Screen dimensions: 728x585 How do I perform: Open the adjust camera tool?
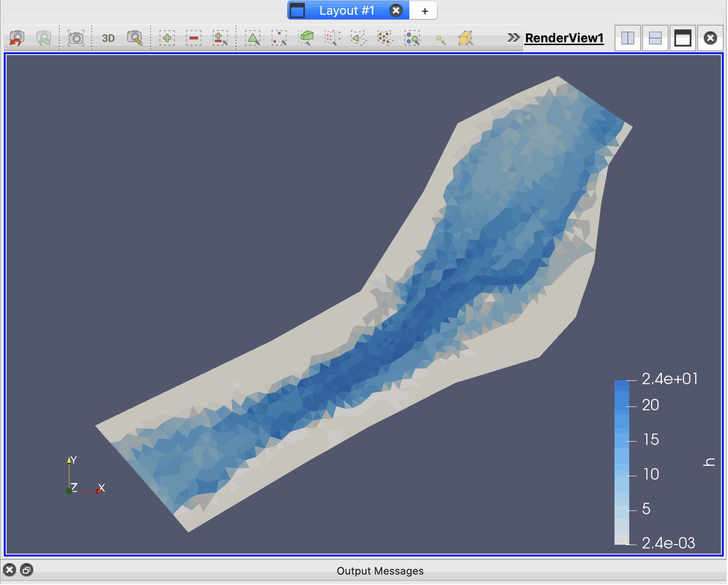click(135, 38)
